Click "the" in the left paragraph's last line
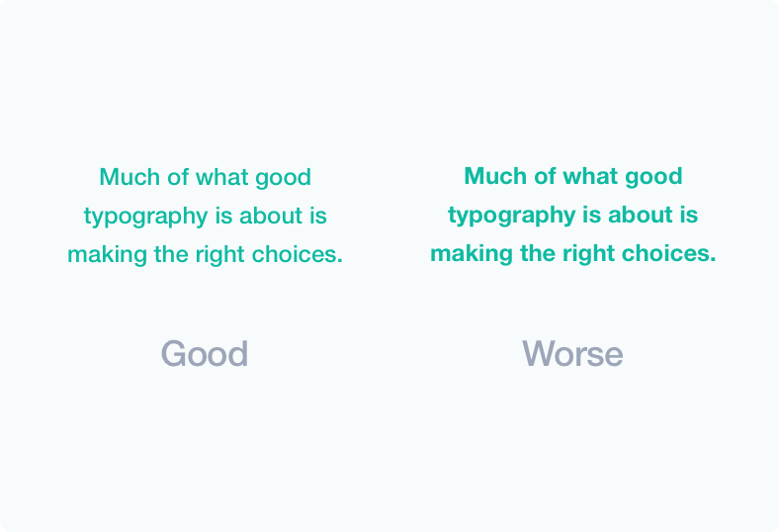This screenshot has height=532, width=779. tap(171, 254)
